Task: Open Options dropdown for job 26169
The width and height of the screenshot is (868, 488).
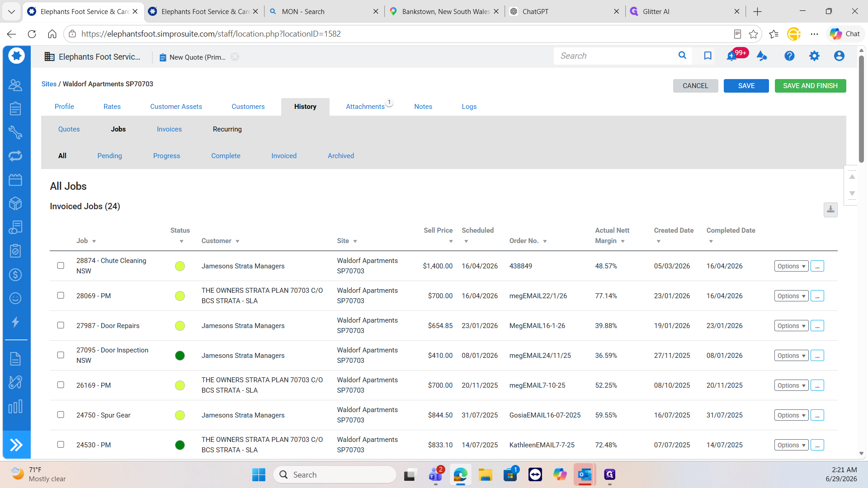Action: (x=791, y=385)
